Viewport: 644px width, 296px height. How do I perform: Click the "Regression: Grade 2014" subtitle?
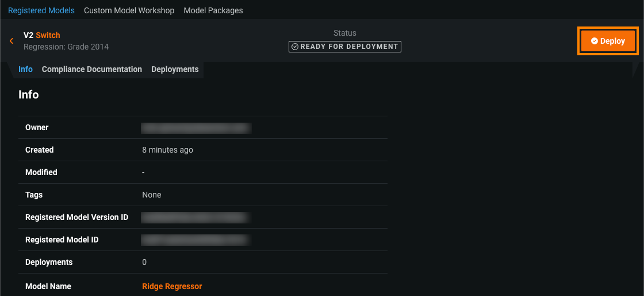tap(66, 47)
